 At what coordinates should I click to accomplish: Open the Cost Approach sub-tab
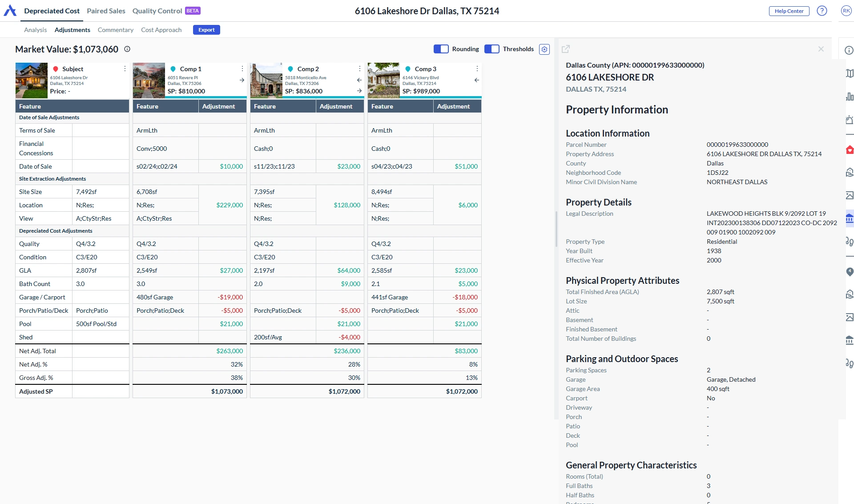pos(161,30)
